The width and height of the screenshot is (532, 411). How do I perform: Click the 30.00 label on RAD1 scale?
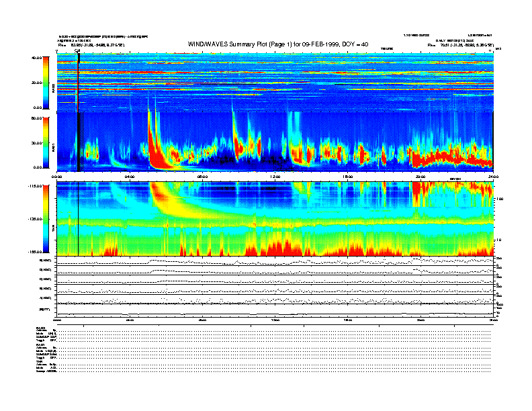pyautogui.click(x=36, y=143)
